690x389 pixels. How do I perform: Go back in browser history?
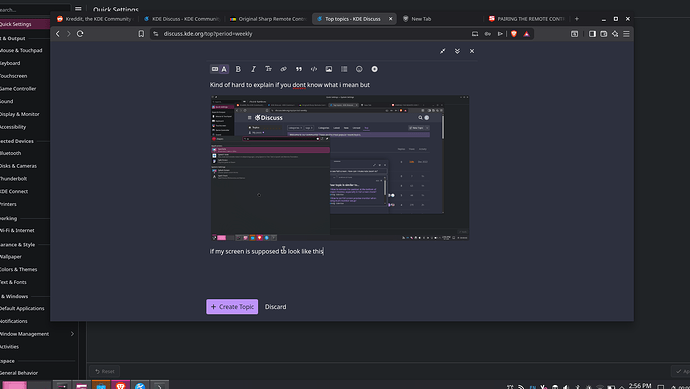point(58,34)
